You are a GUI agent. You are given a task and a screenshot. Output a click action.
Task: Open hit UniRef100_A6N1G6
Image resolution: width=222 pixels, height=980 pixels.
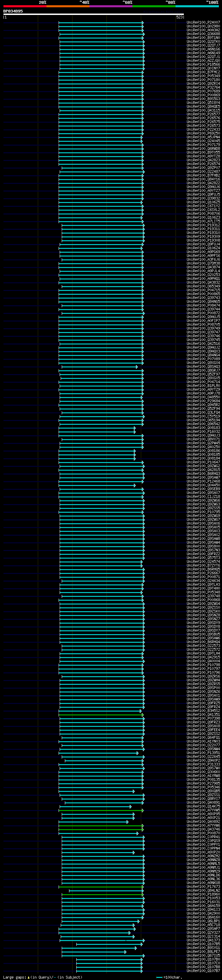point(203,49)
